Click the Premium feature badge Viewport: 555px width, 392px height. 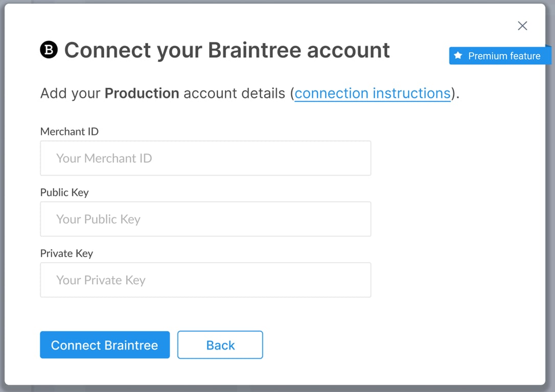(x=500, y=56)
